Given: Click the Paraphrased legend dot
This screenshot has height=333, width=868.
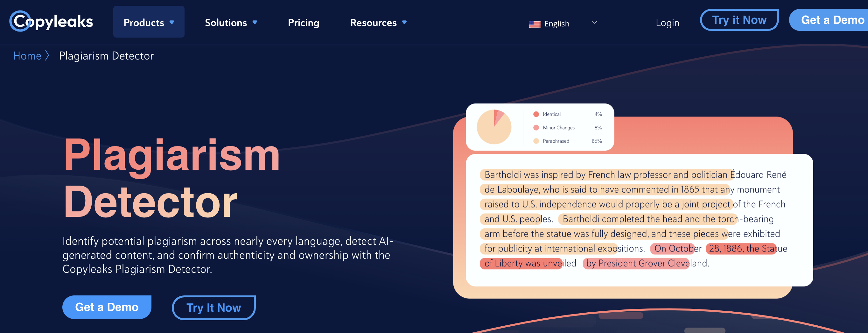Looking at the screenshot, I should (x=536, y=141).
